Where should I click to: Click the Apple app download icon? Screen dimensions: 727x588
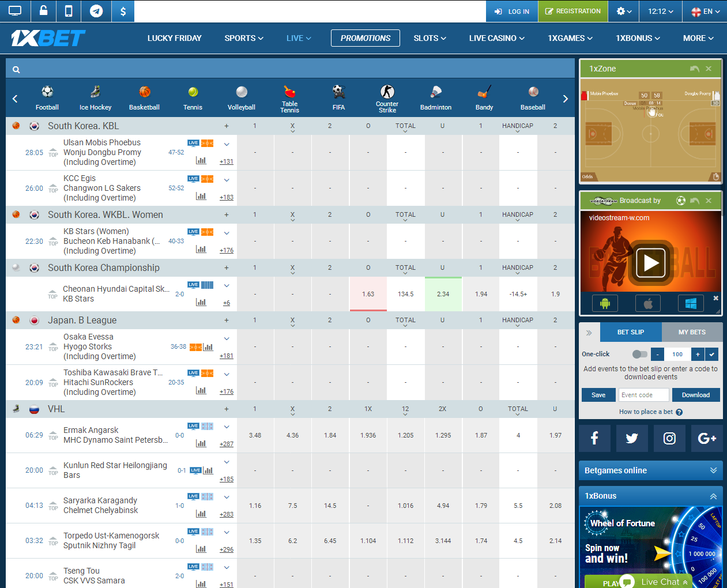pos(648,303)
